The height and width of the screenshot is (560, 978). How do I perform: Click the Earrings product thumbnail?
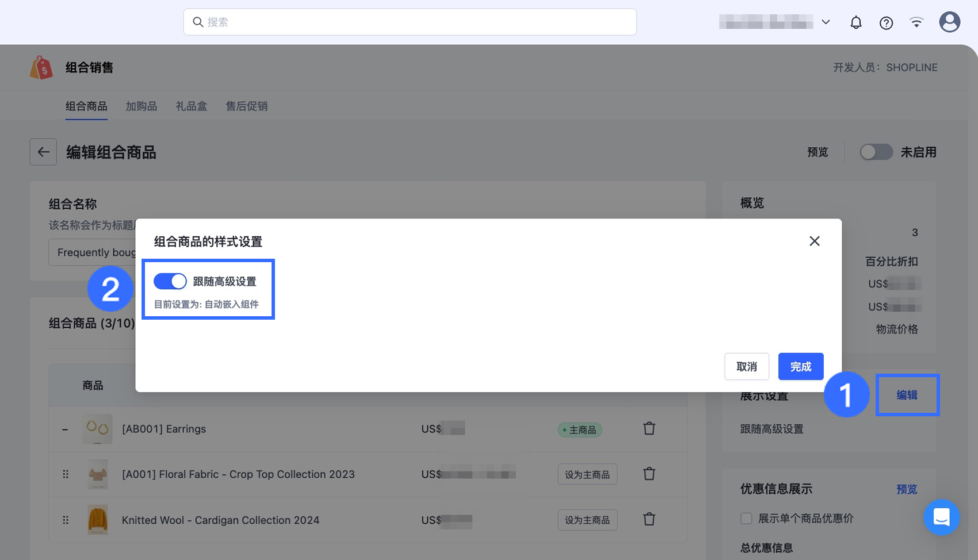click(x=97, y=429)
